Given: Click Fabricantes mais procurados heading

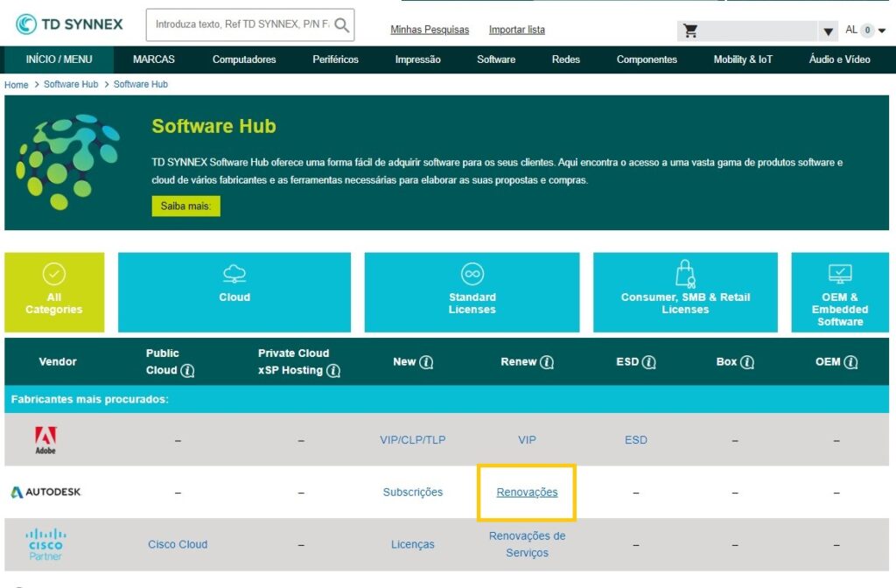Looking at the screenshot, I should [90, 399].
